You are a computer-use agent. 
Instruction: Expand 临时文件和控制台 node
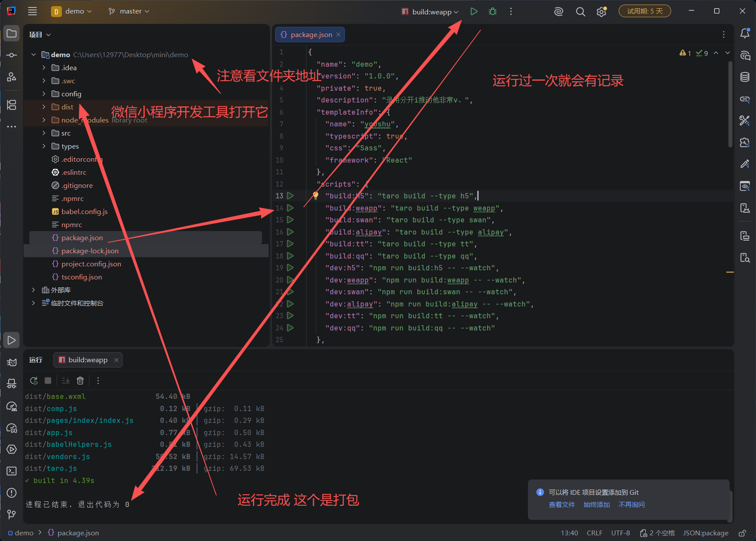[x=34, y=303]
